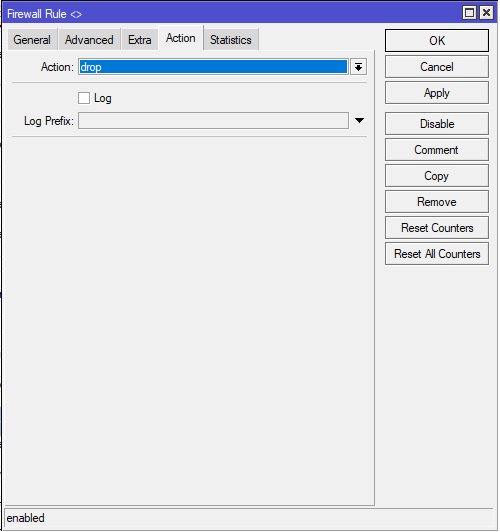Add a Comment to the rule
The width and height of the screenshot is (500, 532).
click(x=437, y=150)
